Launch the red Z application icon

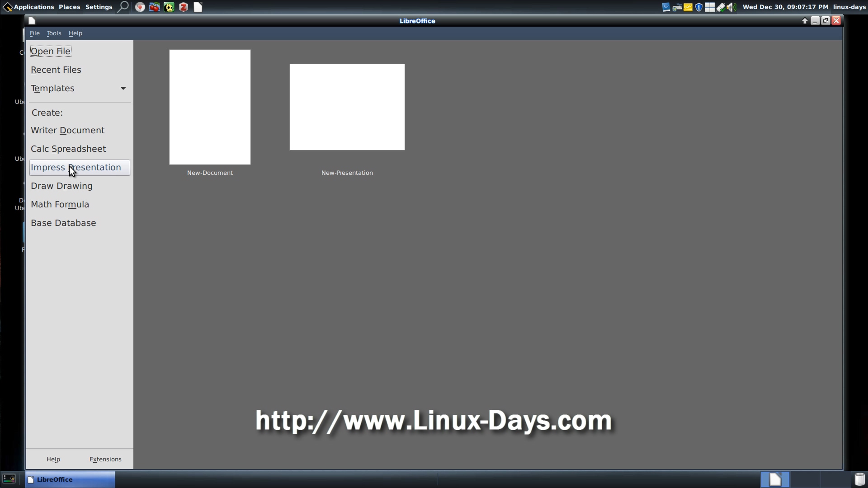click(x=184, y=7)
